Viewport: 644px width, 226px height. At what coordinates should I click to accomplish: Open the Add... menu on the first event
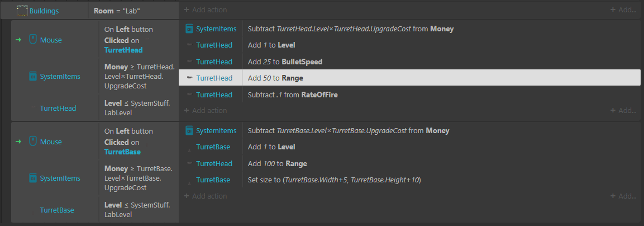pyautogui.click(x=623, y=110)
